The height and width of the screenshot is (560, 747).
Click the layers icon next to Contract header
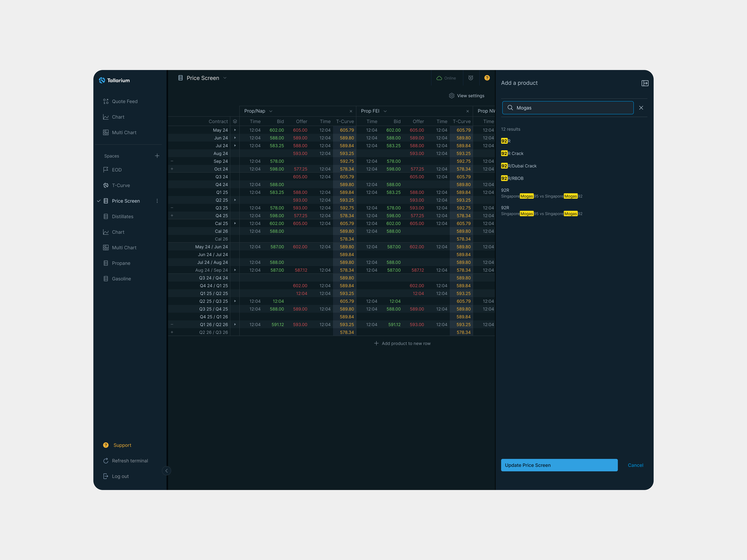click(x=235, y=122)
